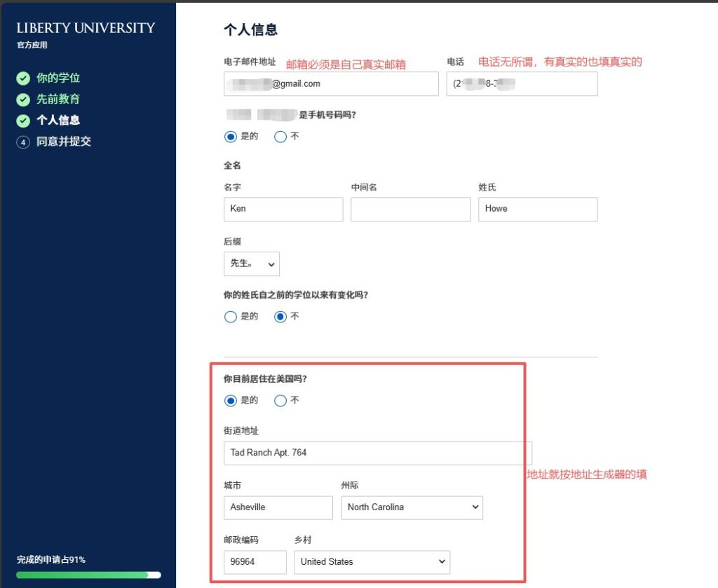The width and height of the screenshot is (718, 588).
Task: Select 是的 radio confirming mobile number
Action: (230, 137)
